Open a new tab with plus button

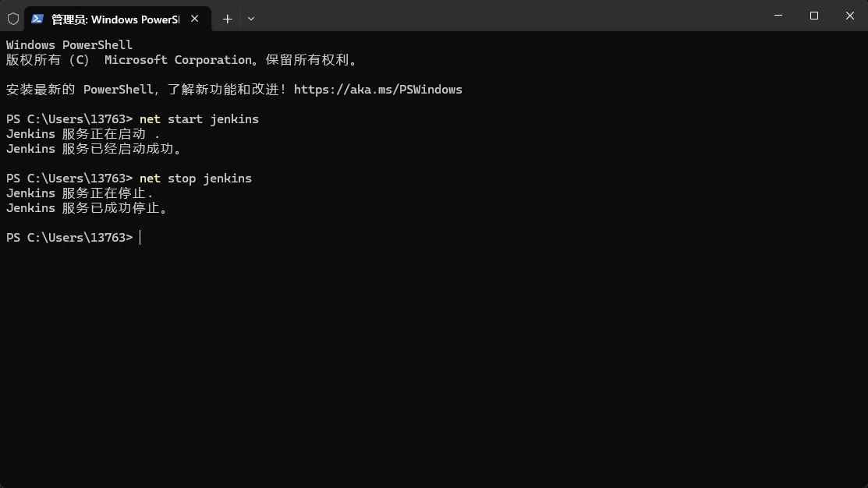coord(227,19)
